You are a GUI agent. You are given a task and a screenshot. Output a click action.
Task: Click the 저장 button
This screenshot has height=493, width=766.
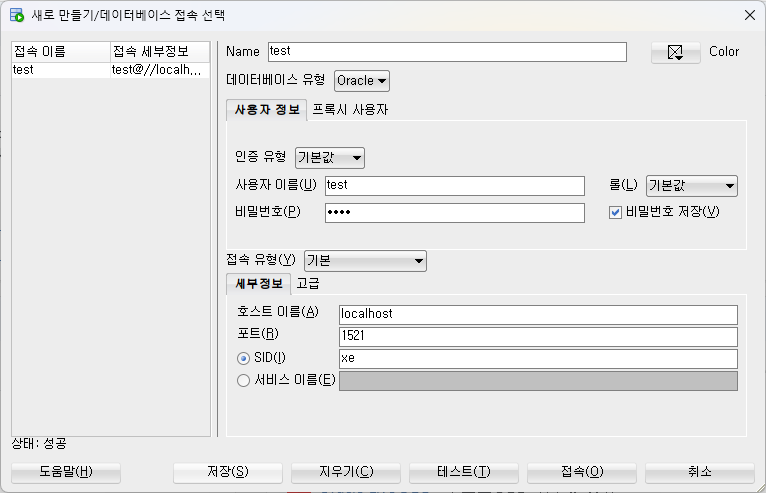coord(228,472)
